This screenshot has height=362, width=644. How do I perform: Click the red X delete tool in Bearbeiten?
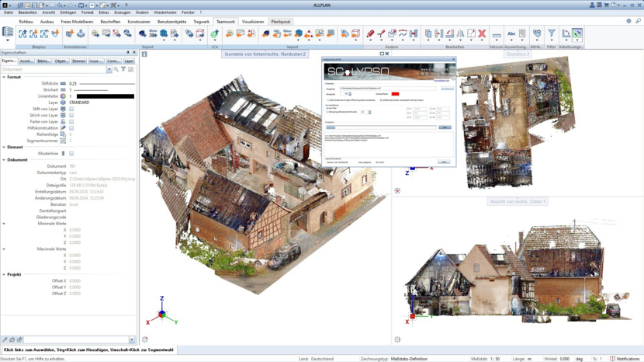482,34
